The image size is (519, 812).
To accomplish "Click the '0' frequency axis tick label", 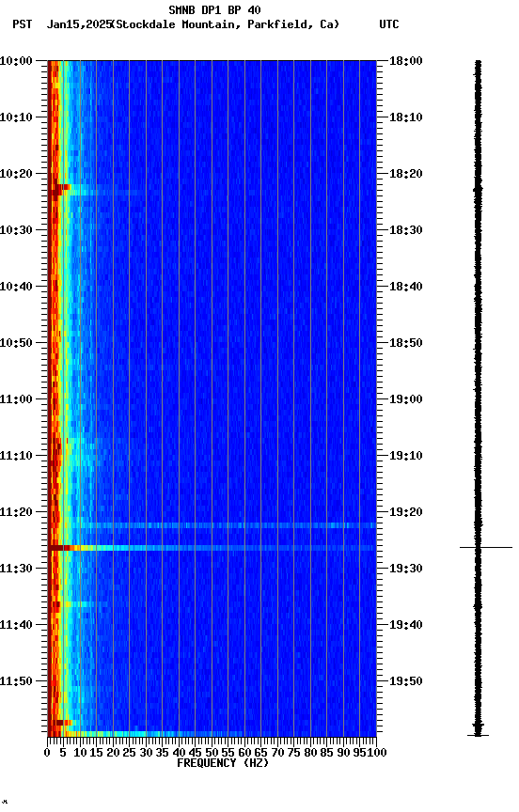I will click(47, 754).
